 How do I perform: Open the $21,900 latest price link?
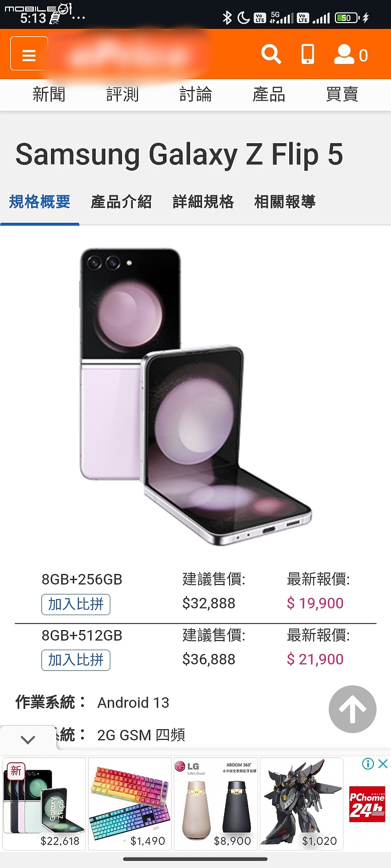point(315,659)
